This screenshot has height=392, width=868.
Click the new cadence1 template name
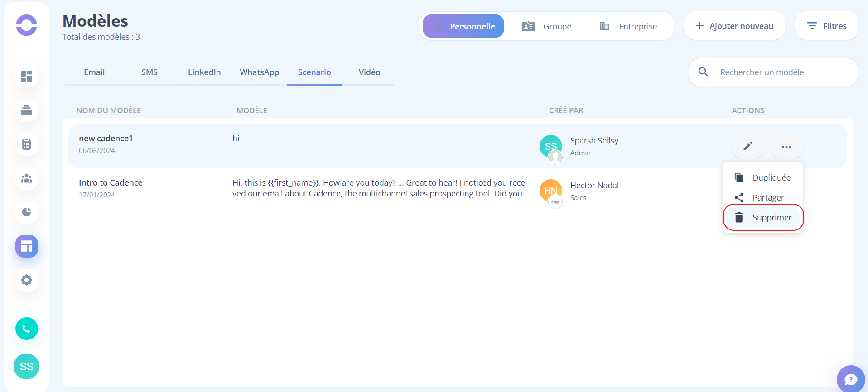(106, 139)
